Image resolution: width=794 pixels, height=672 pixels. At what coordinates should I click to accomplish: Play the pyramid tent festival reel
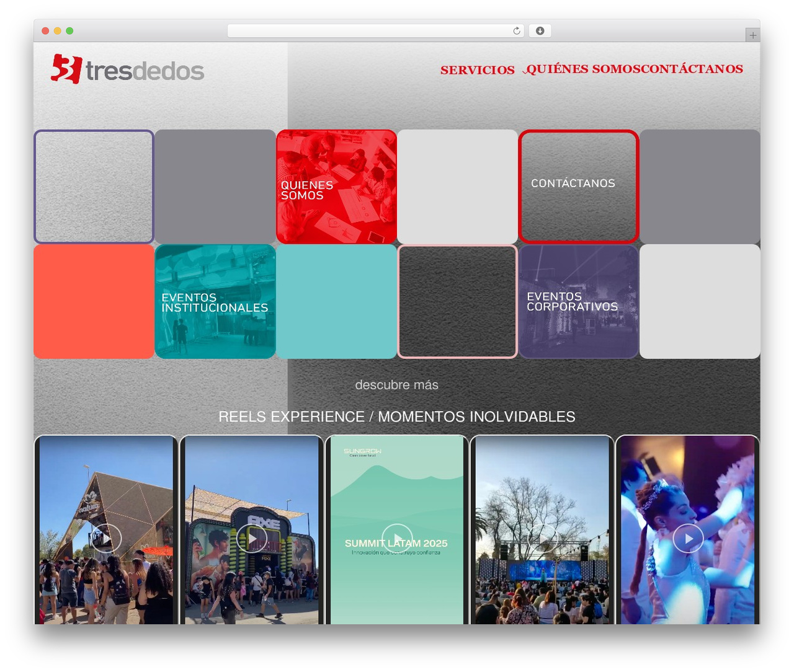pyautogui.click(x=106, y=539)
